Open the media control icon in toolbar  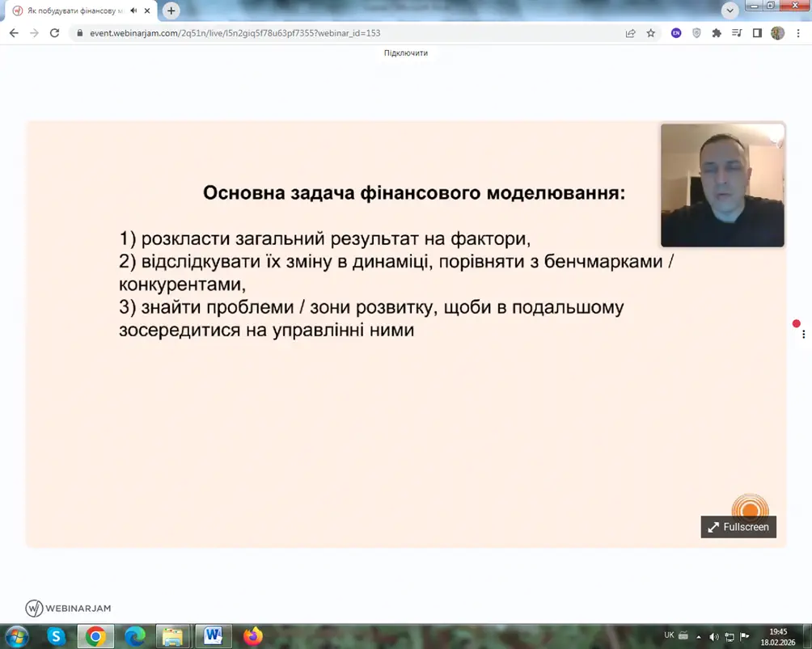tap(737, 33)
